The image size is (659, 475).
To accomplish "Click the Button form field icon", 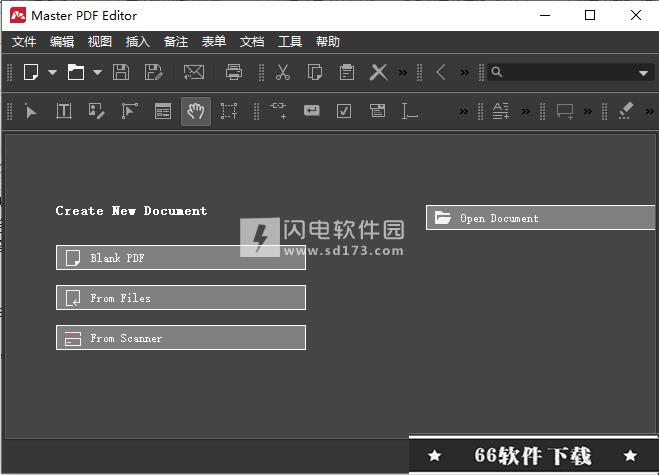I will (x=311, y=111).
